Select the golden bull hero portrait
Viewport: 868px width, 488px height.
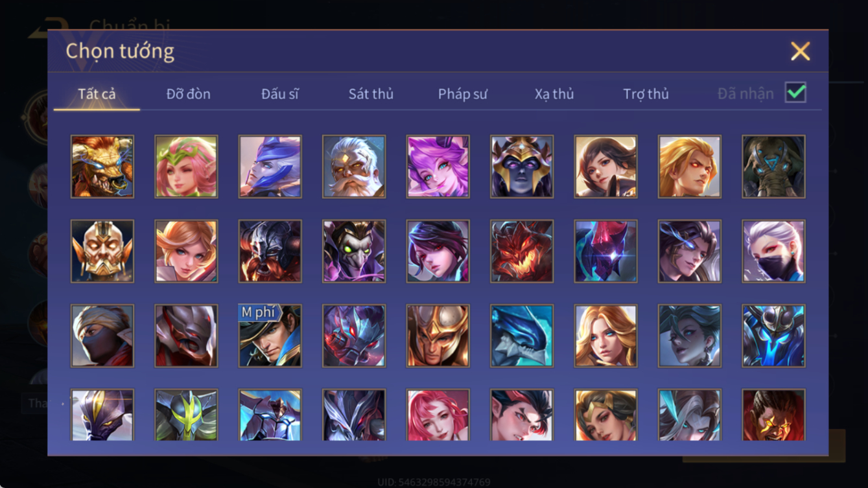tap(102, 167)
